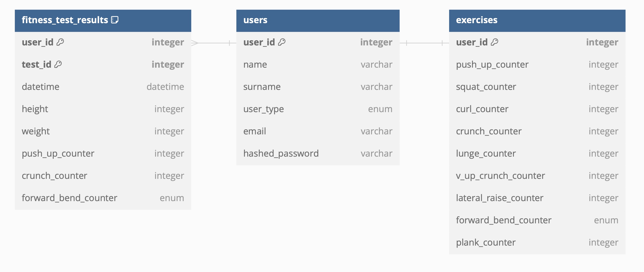Select the fitness_test_results table title
Image resolution: width=644 pixels, height=272 pixels.
click(x=65, y=20)
